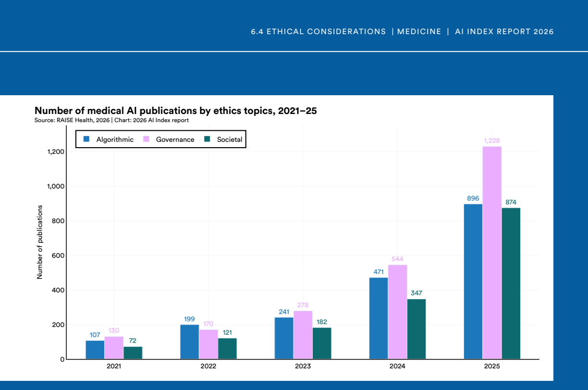This screenshot has height=390, width=588.
Task: Click the 2021 Governance bar labeled 130
Action: 114,348
